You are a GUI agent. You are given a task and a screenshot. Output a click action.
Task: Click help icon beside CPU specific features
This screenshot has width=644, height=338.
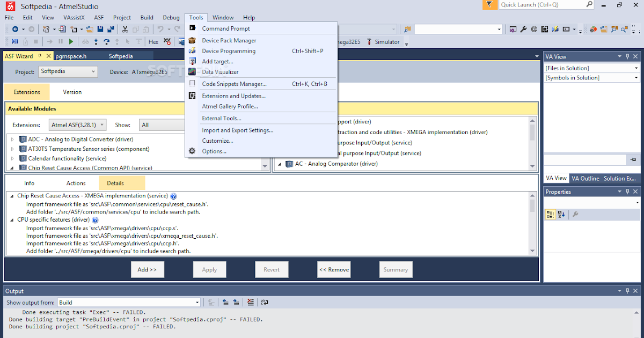click(95, 220)
